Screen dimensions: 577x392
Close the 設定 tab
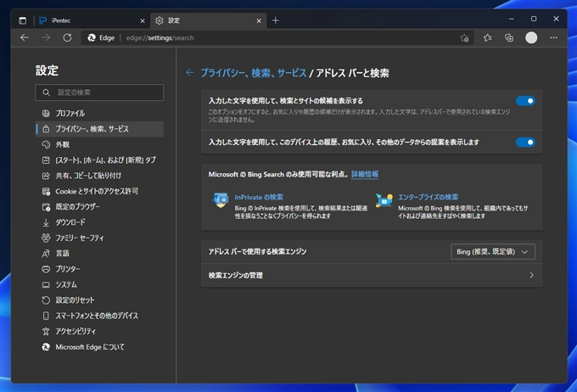[x=259, y=21]
